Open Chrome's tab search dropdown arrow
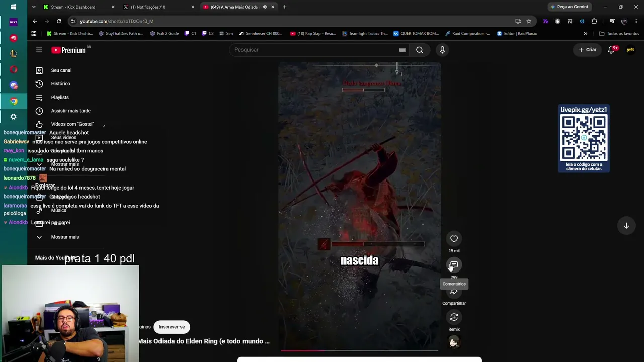Viewport: 644px width, 362px height. click(x=34, y=7)
